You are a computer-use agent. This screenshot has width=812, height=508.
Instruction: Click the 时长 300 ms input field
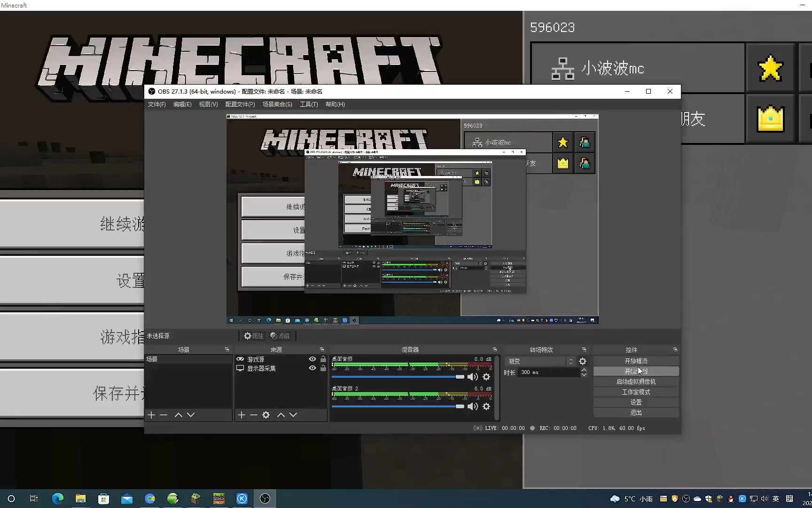point(549,372)
